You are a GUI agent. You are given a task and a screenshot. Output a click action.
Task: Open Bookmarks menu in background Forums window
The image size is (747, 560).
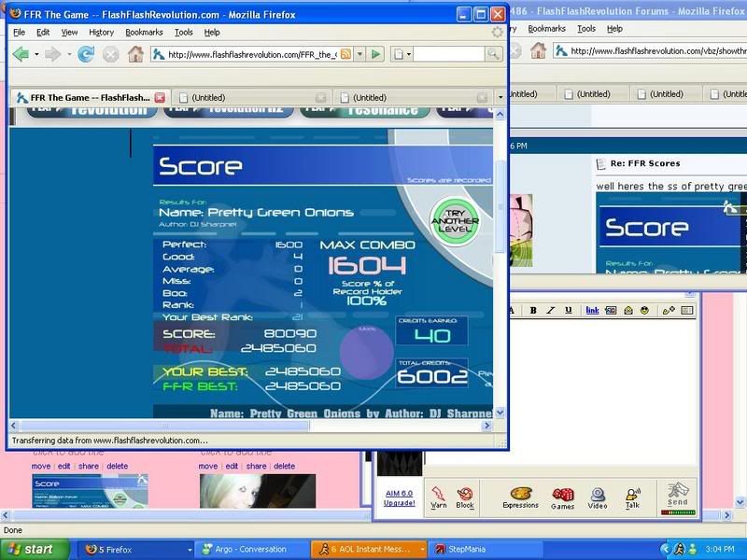pyautogui.click(x=546, y=29)
